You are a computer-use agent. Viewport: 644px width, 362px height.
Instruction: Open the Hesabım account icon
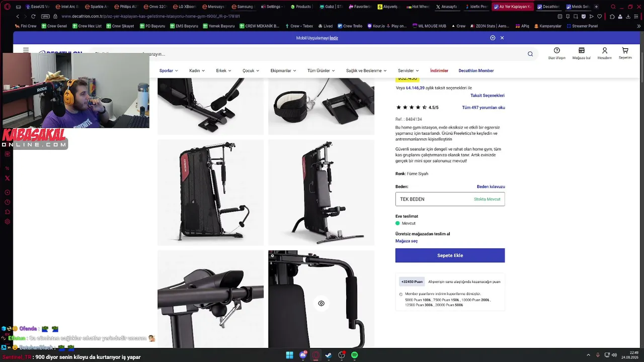pyautogui.click(x=605, y=53)
